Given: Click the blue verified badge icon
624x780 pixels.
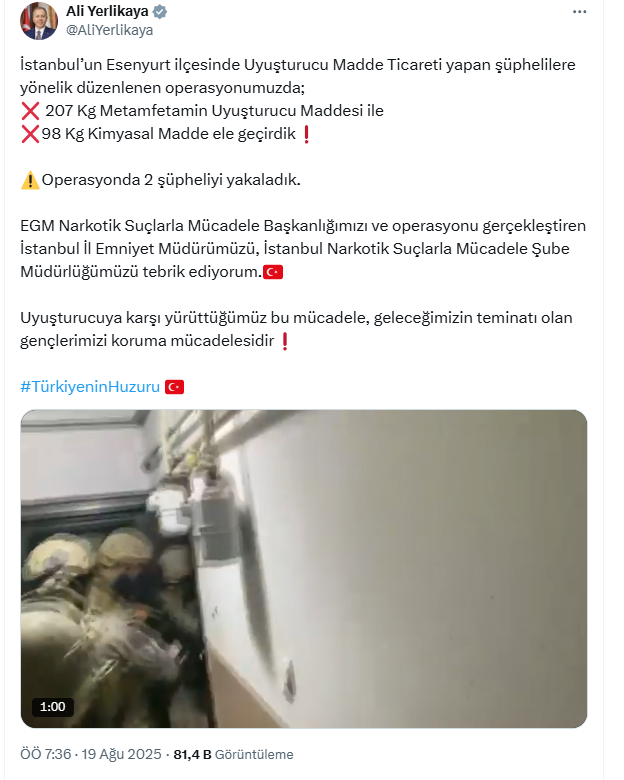Looking at the screenshot, I should pyautogui.click(x=160, y=11).
